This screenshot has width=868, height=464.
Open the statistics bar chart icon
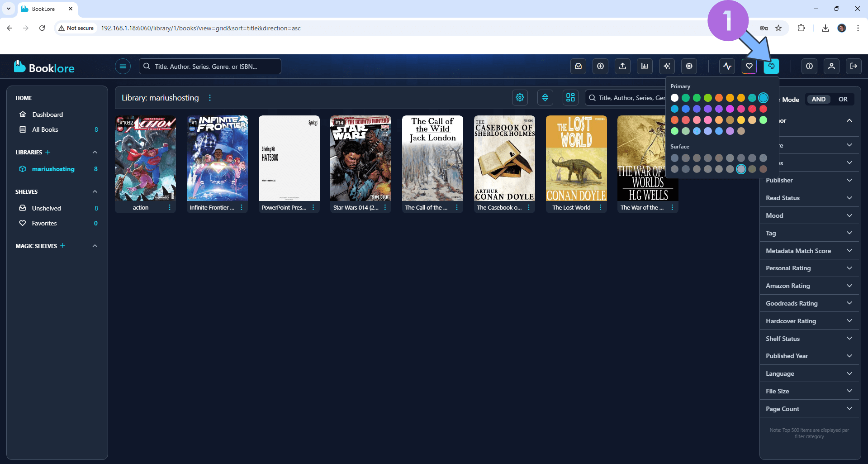(x=645, y=66)
